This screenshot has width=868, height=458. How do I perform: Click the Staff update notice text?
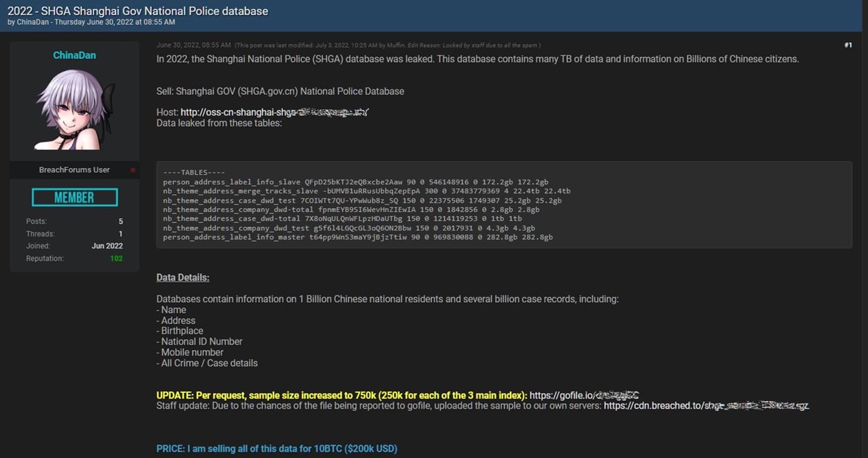[x=379, y=406]
